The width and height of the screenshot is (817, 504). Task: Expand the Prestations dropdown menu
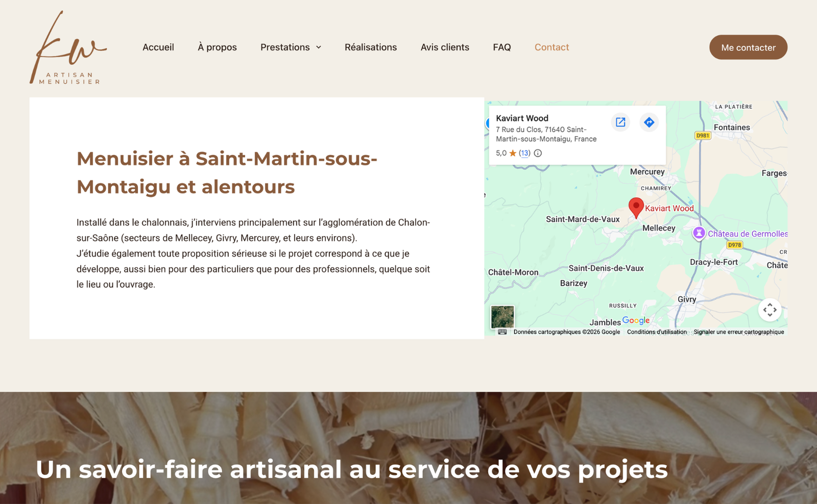pos(291,47)
